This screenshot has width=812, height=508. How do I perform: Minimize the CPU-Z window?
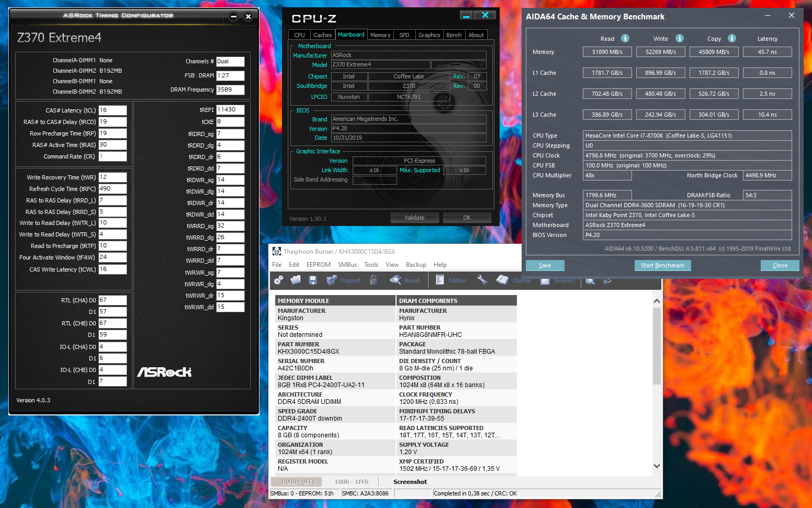coord(466,15)
